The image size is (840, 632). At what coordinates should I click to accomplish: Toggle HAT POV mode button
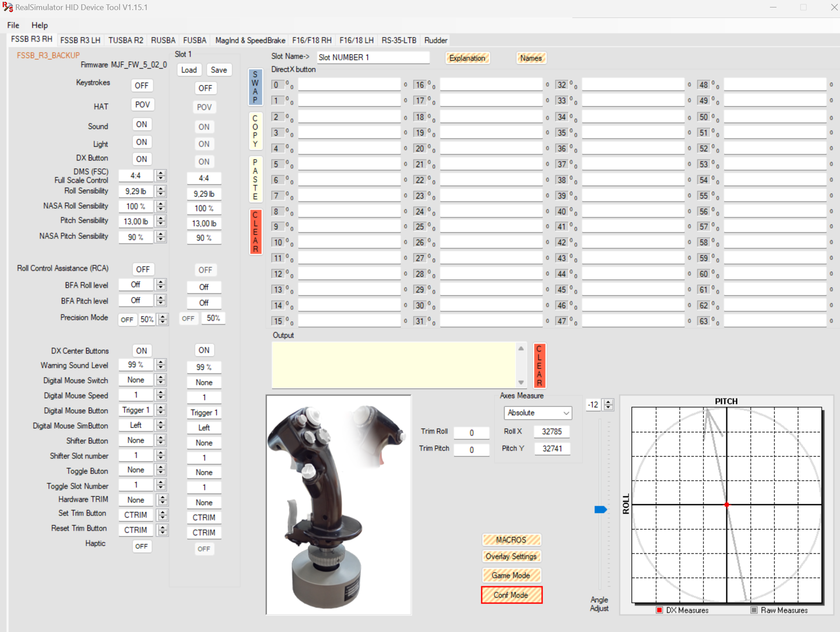142,105
